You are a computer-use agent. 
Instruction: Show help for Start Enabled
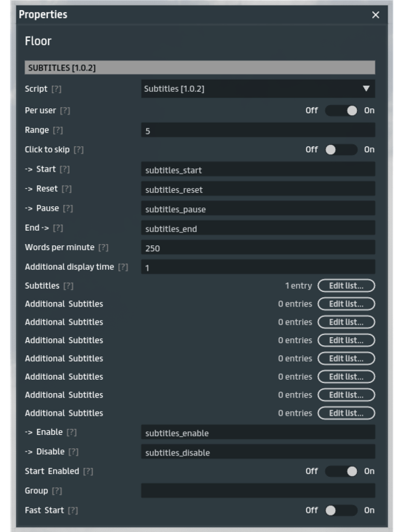(88, 471)
